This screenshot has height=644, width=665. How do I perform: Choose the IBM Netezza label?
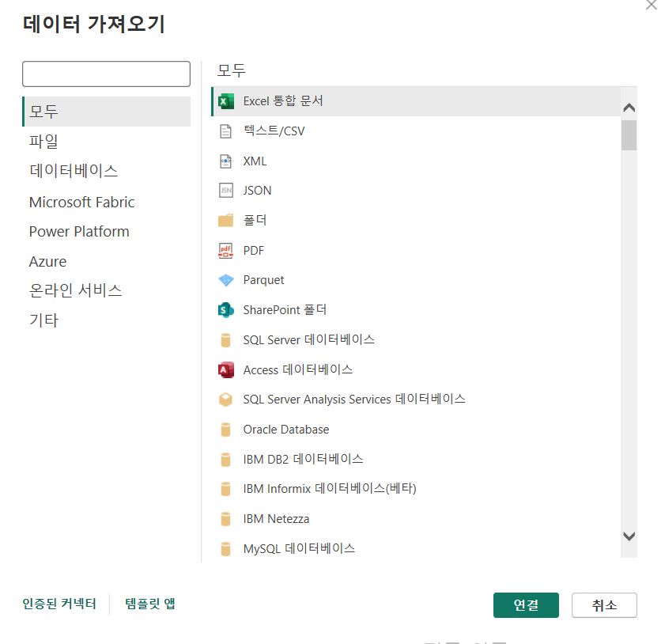pos(276,519)
